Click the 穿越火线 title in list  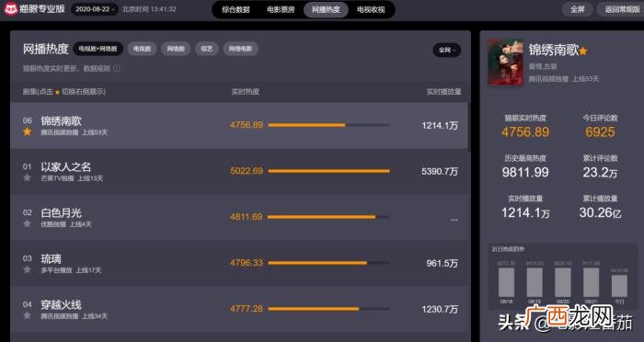click(x=61, y=304)
